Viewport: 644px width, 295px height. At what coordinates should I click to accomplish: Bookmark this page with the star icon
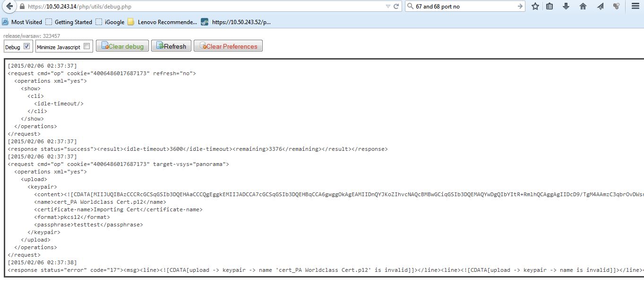(535, 7)
